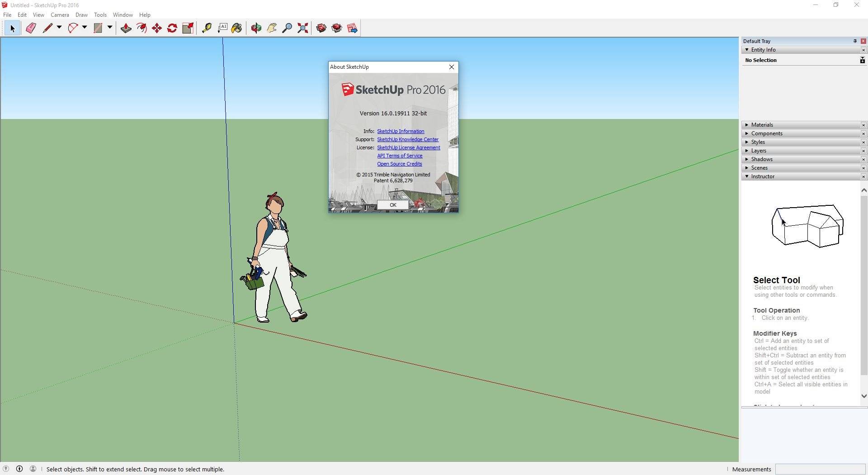Select the Orbit camera tool
The image size is (868, 475).
(x=256, y=28)
